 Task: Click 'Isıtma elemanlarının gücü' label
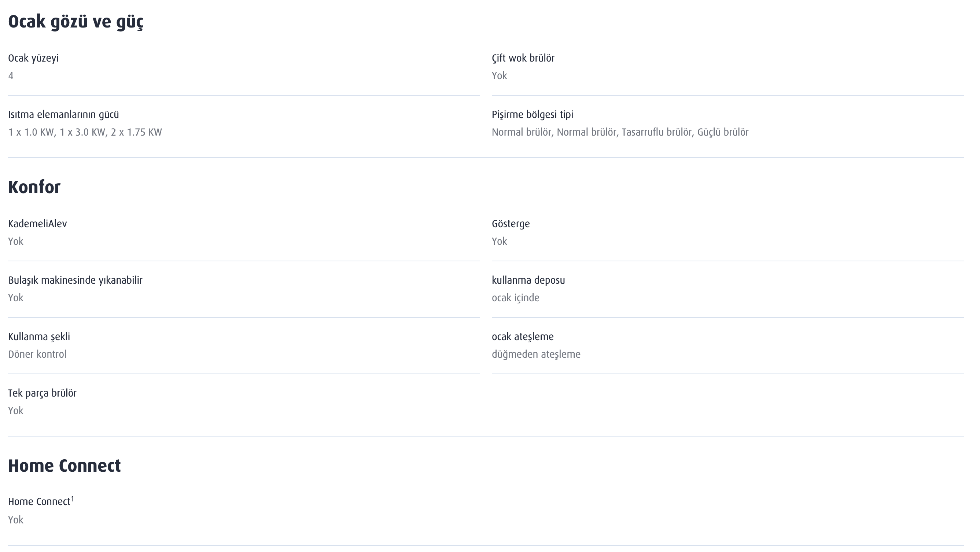(63, 114)
